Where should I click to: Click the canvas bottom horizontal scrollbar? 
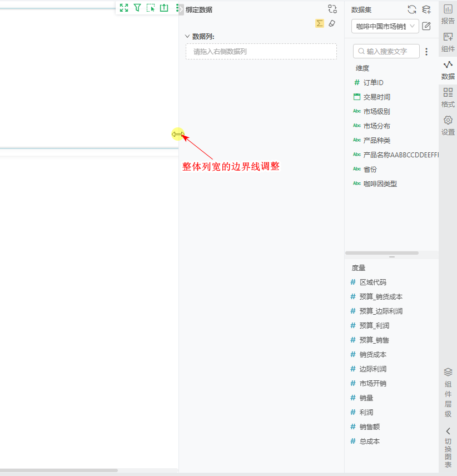coord(59,470)
